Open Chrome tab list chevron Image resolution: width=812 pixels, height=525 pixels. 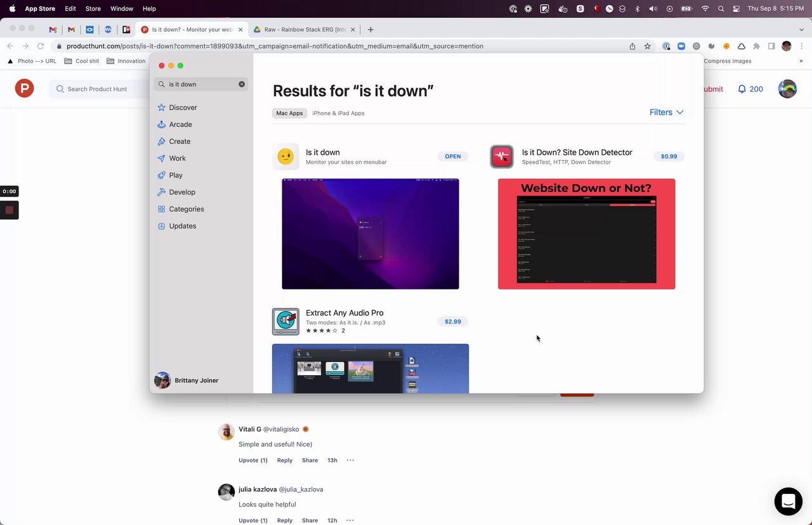(802, 29)
